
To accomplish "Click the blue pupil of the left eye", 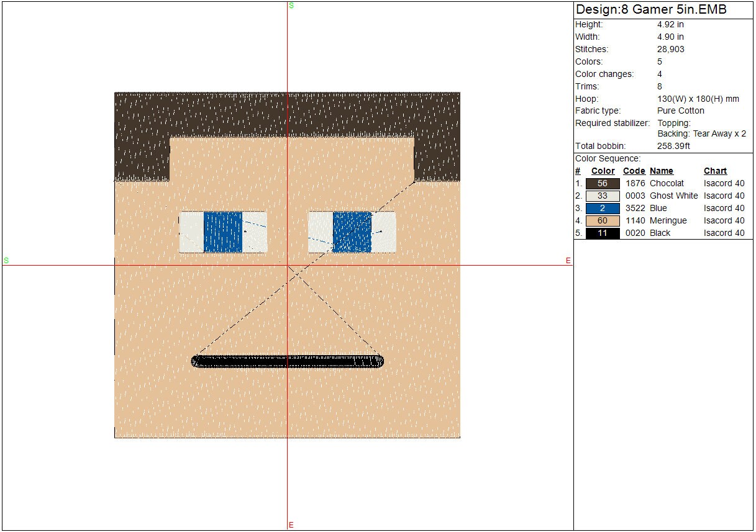I will point(222,232).
